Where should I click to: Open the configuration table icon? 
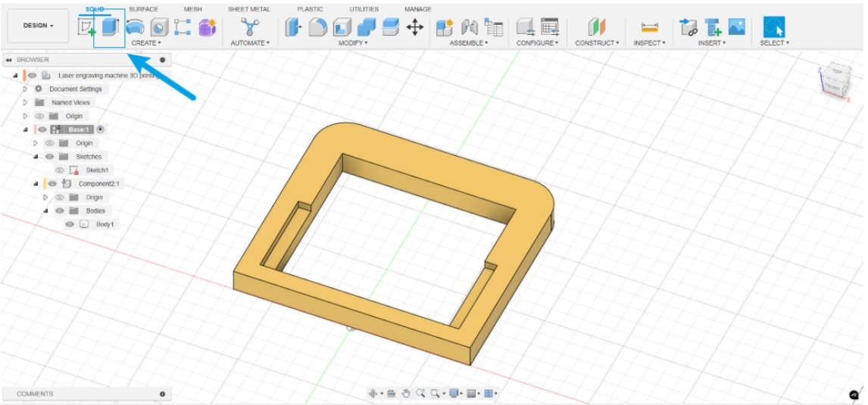550,26
